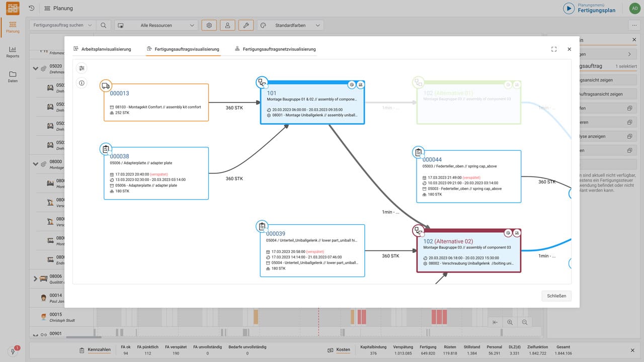Collapse resource group 08000
The width and height of the screenshot is (644, 362).
pos(35,164)
